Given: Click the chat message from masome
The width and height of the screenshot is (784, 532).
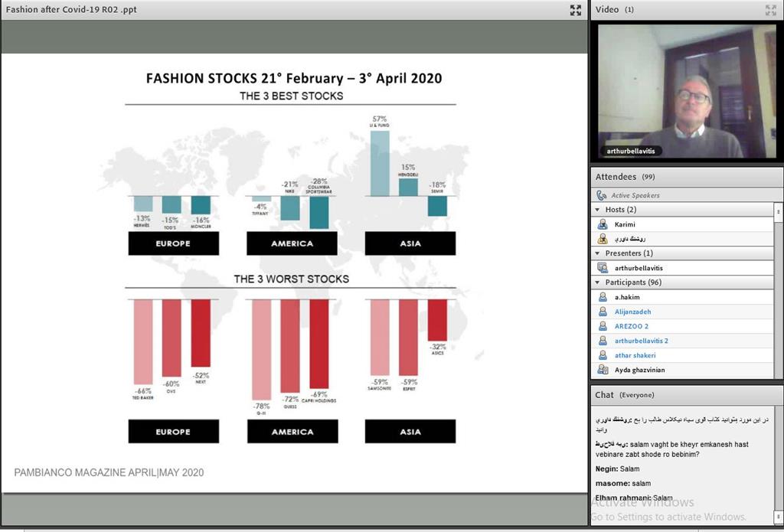Looking at the screenshot, I should pos(623,484).
